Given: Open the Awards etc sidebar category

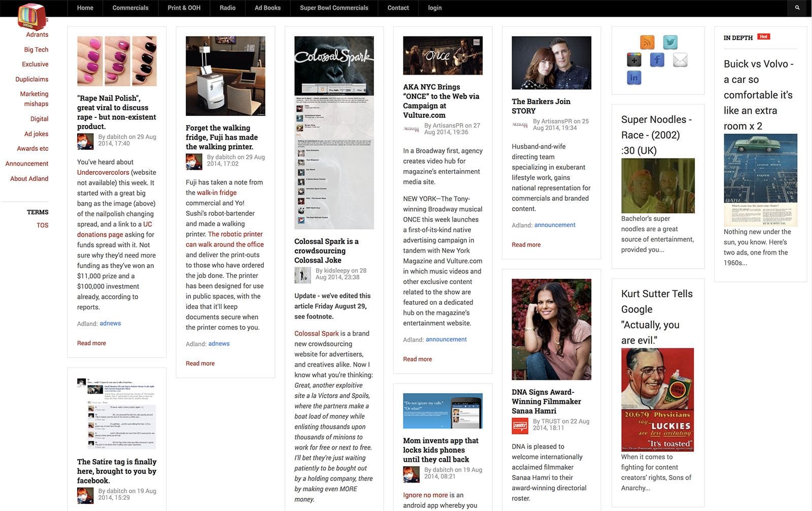Looking at the screenshot, I should 32,149.
